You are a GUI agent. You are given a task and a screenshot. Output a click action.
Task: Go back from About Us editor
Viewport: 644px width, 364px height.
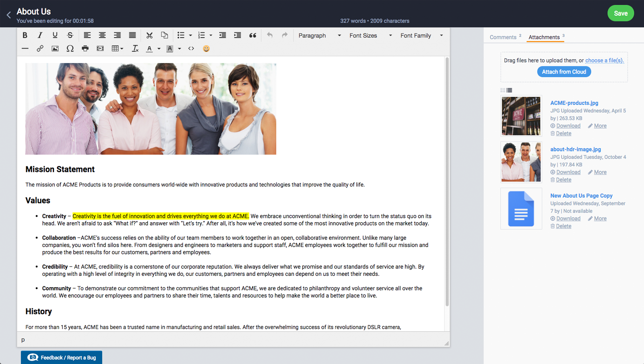[8, 15]
